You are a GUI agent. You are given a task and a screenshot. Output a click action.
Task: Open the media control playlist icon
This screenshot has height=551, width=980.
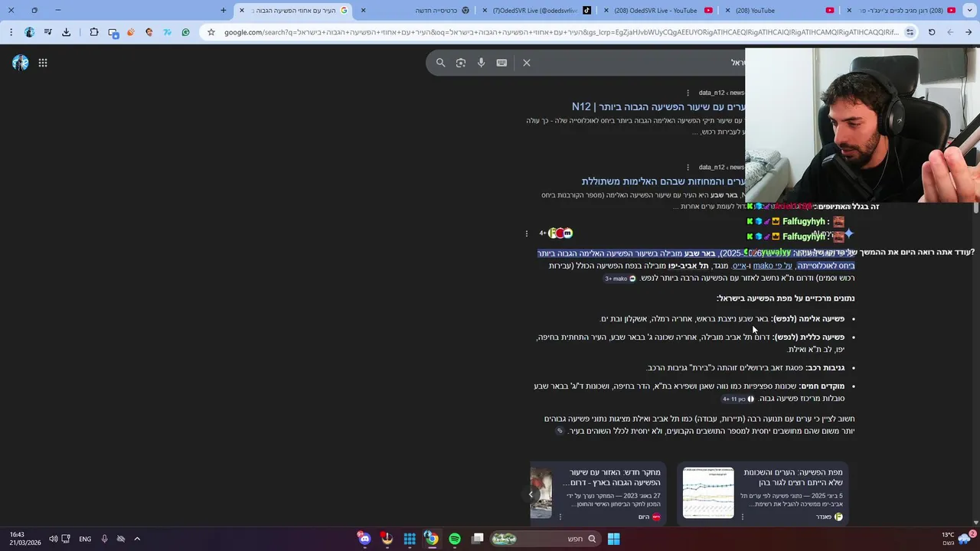(x=47, y=32)
